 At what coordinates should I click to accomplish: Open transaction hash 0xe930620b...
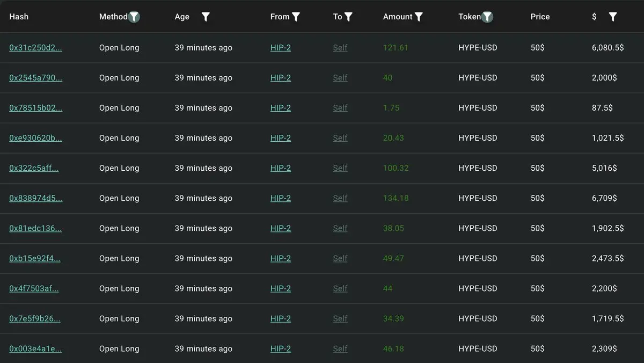[35, 138]
